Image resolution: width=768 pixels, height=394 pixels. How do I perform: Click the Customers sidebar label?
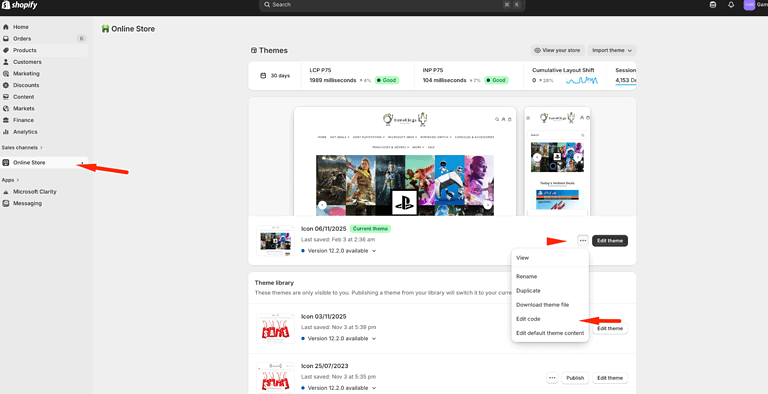click(x=27, y=62)
